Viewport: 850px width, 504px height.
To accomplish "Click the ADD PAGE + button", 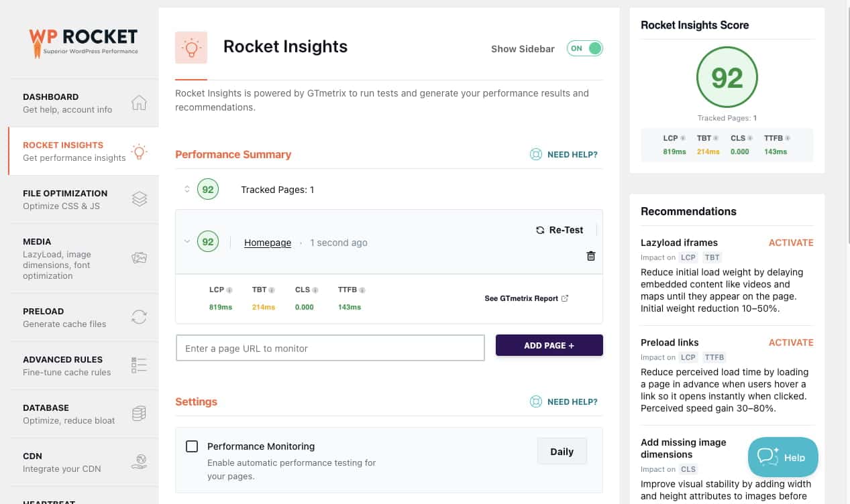I will (549, 346).
